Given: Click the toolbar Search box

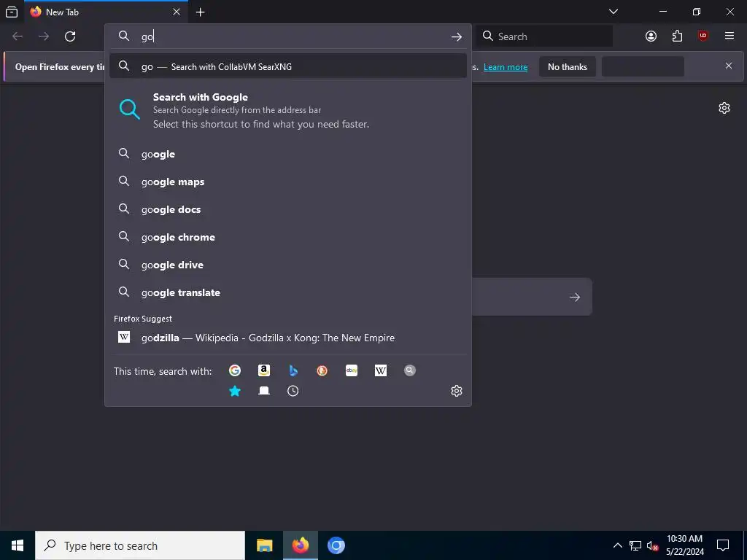Looking at the screenshot, I should point(544,36).
